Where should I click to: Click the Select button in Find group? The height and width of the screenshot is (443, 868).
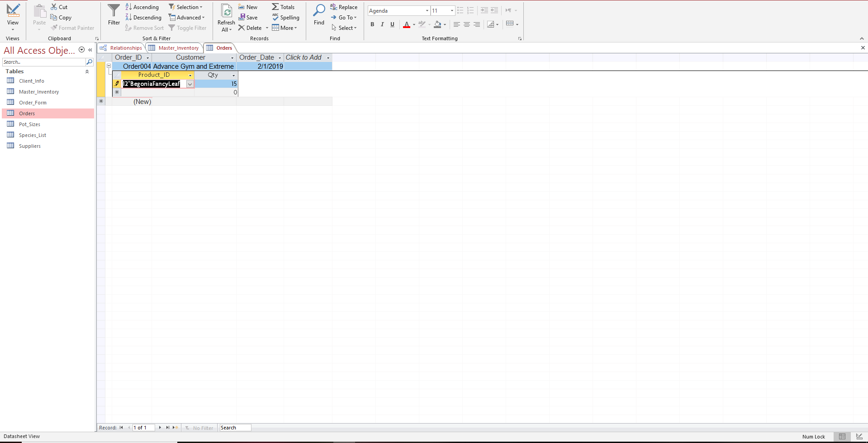(x=344, y=28)
